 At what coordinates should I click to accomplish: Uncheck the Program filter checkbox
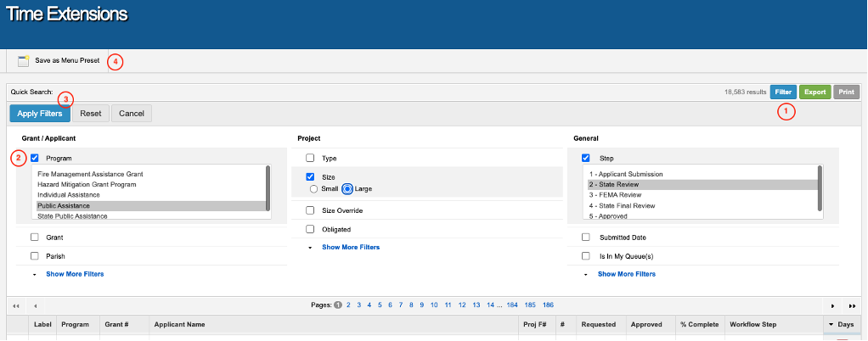coord(34,158)
